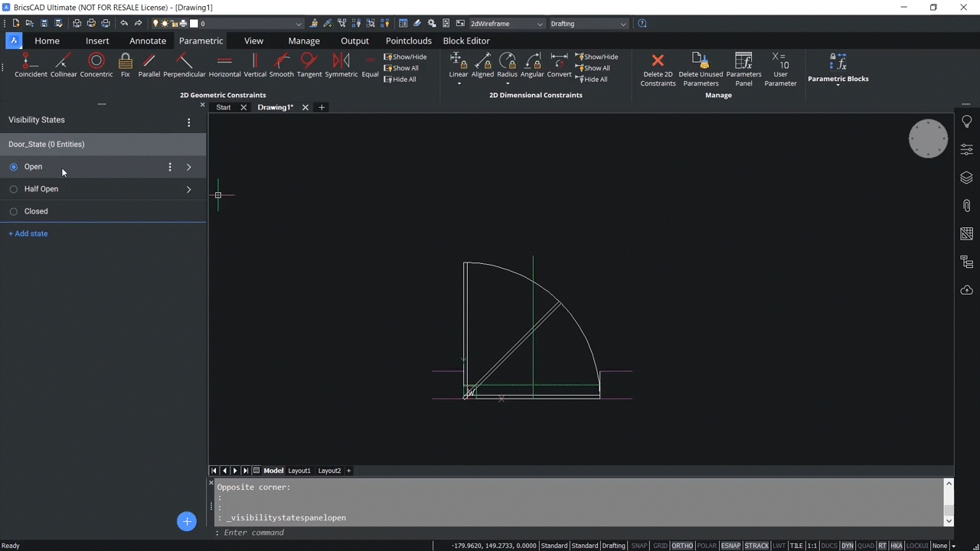Screen dimensions: 980x551
Task: Click the Convert dimensional constraint tool
Action: coord(559,65)
